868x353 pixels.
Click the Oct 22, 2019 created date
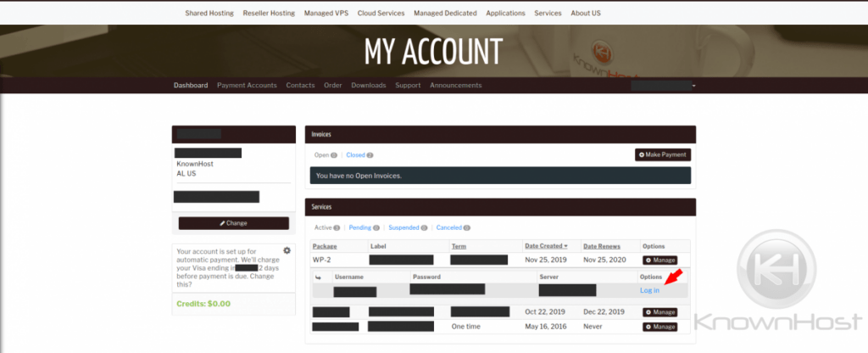[x=545, y=312]
